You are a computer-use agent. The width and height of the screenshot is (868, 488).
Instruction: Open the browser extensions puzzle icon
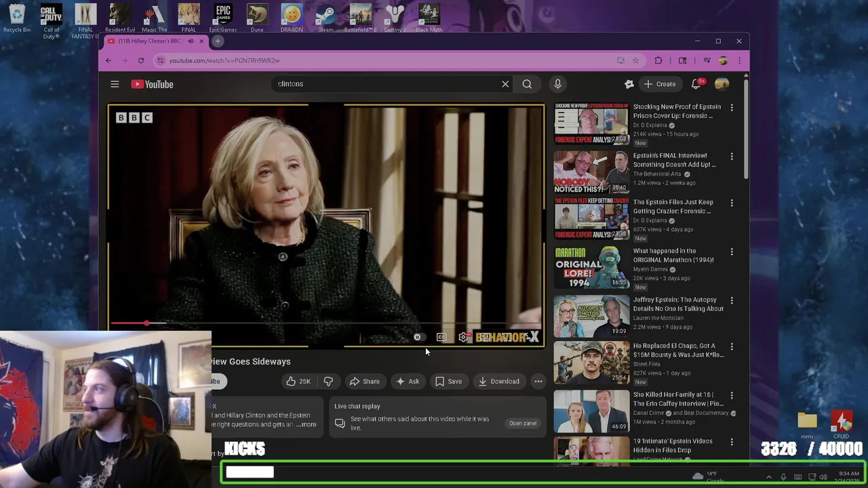(x=658, y=60)
